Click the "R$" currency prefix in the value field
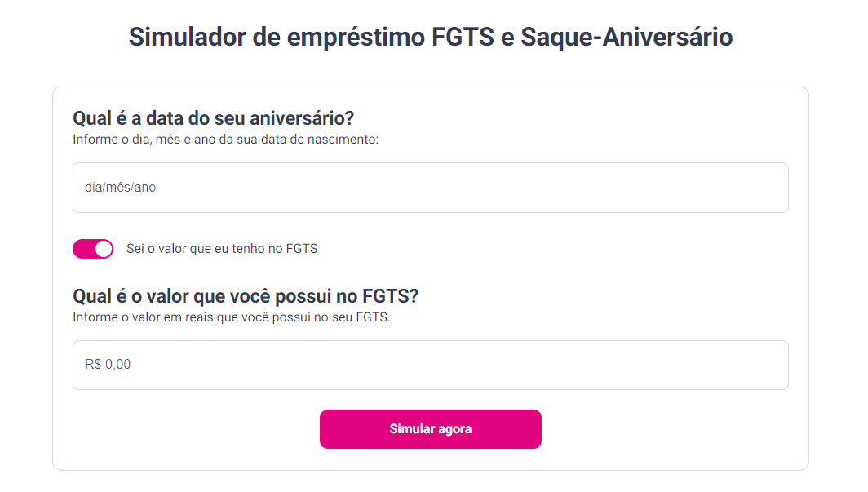Image resolution: width=868 pixels, height=492 pixels. [93, 365]
